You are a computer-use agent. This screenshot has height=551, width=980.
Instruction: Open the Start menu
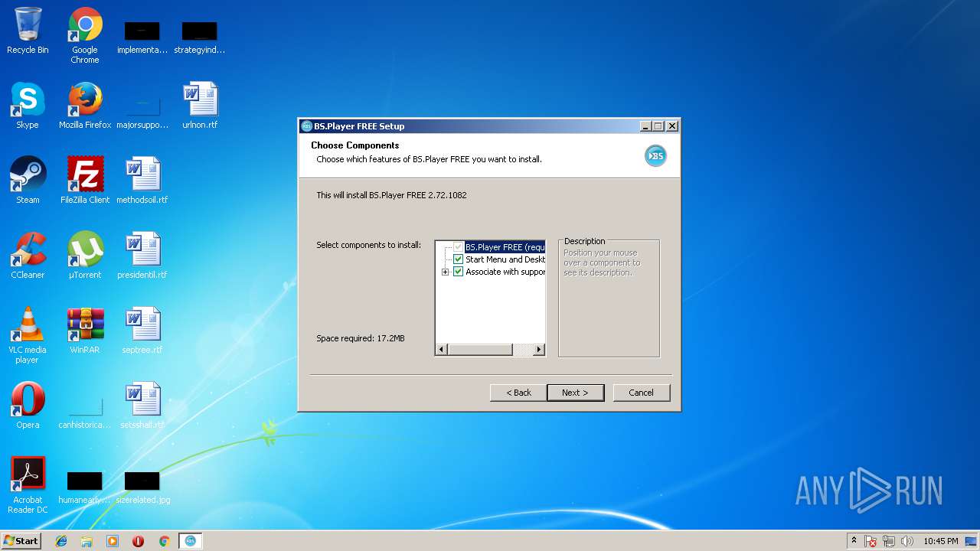click(21, 541)
